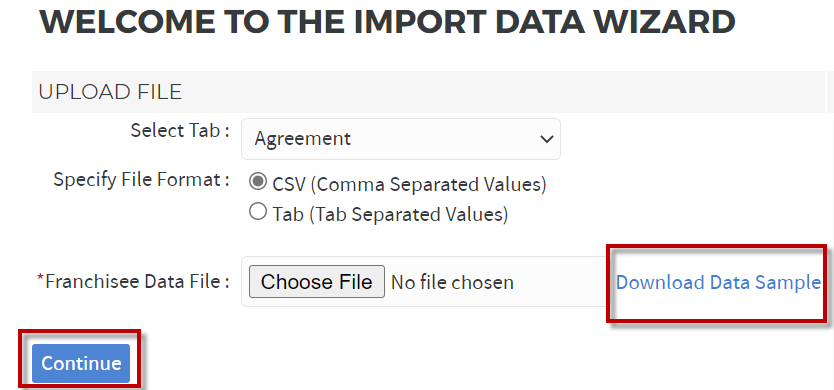Click the 'Specify File Format :' label

click(x=141, y=180)
